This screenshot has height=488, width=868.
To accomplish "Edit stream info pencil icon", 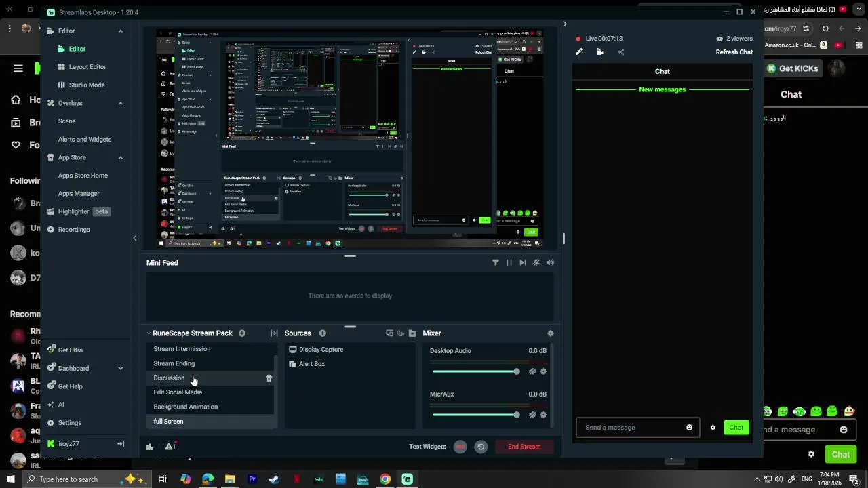I will pos(579,52).
